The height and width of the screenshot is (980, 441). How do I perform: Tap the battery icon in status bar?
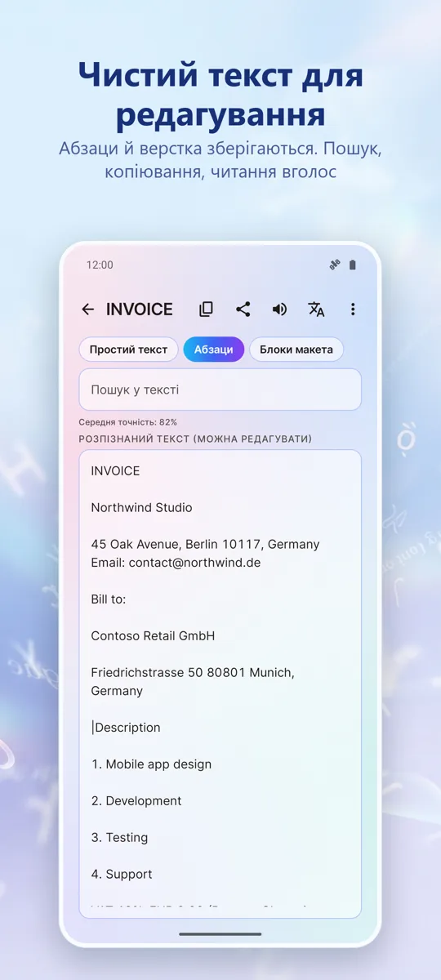(x=353, y=265)
